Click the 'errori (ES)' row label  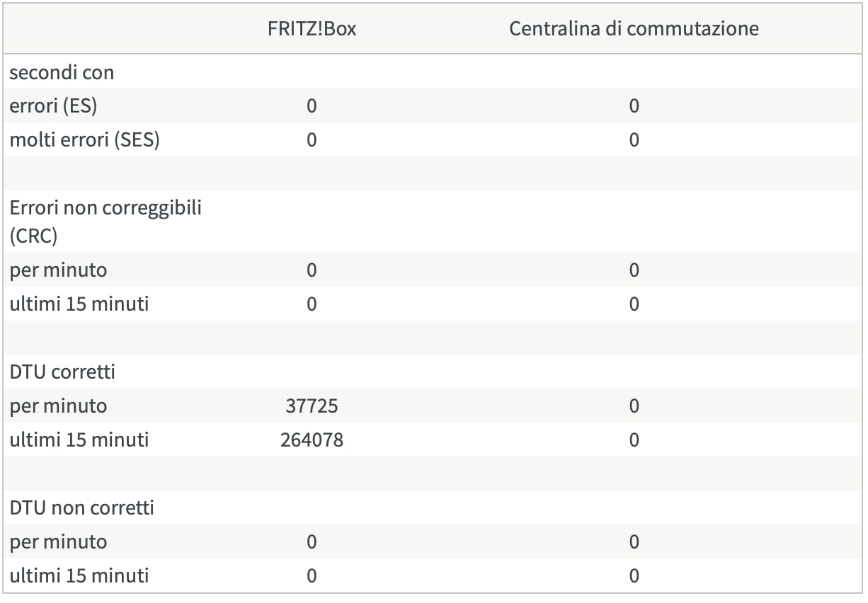(x=53, y=106)
